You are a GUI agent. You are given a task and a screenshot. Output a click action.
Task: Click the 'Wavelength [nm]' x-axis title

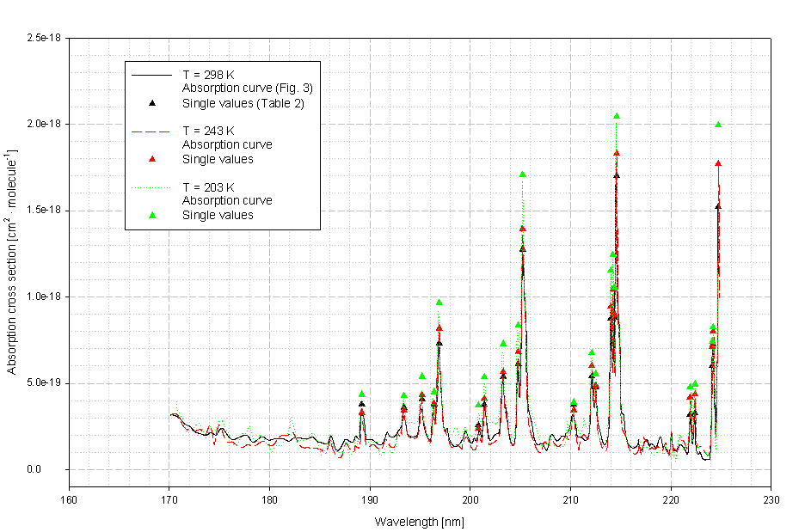click(419, 522)
